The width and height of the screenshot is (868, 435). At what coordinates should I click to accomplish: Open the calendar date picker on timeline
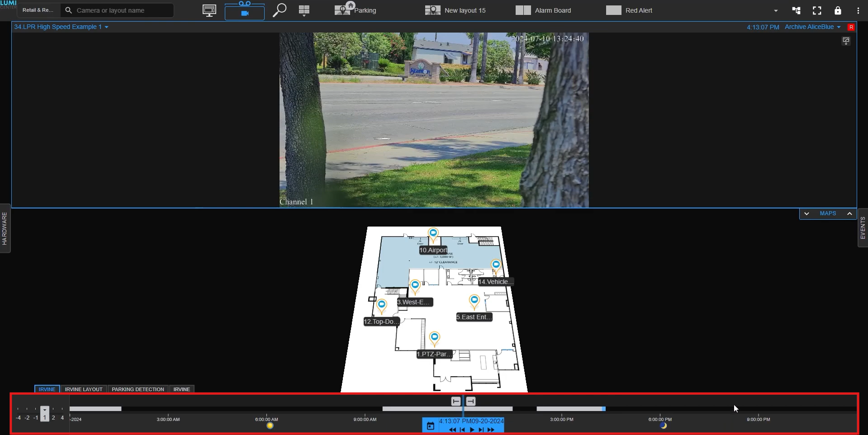pos(430,426)
